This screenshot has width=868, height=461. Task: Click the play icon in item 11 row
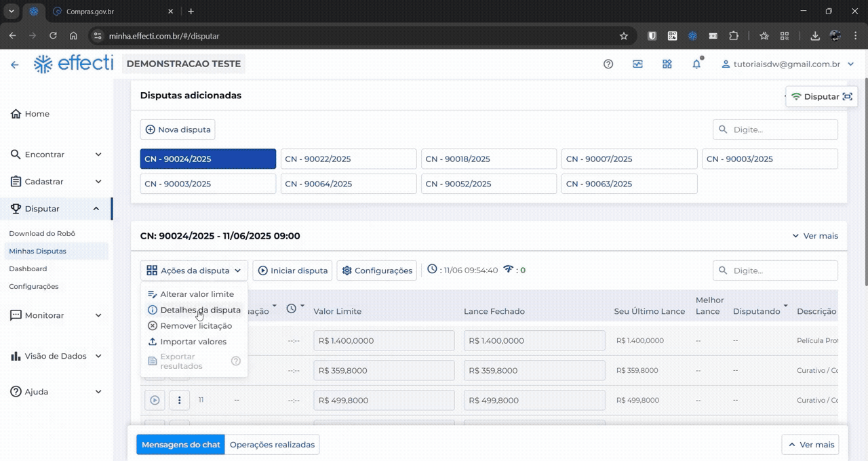(x=155, y=401)
